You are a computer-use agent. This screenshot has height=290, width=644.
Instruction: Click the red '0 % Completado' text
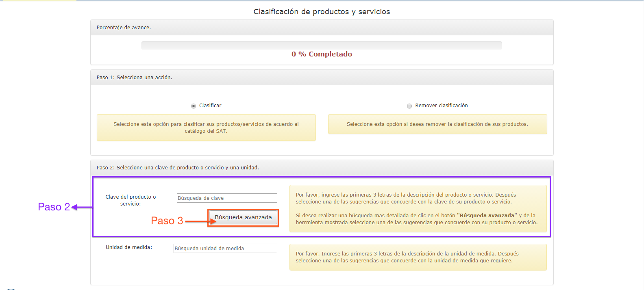pyautogui.click(x=322, y=54)
